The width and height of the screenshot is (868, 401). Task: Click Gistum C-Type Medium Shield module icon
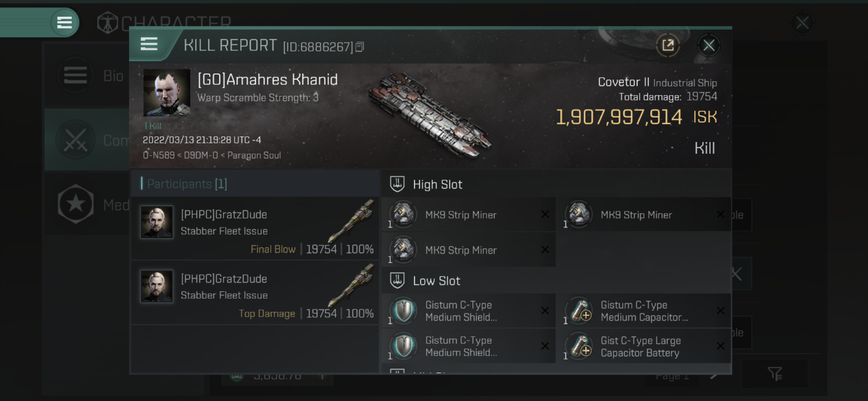tap(403, 310)
